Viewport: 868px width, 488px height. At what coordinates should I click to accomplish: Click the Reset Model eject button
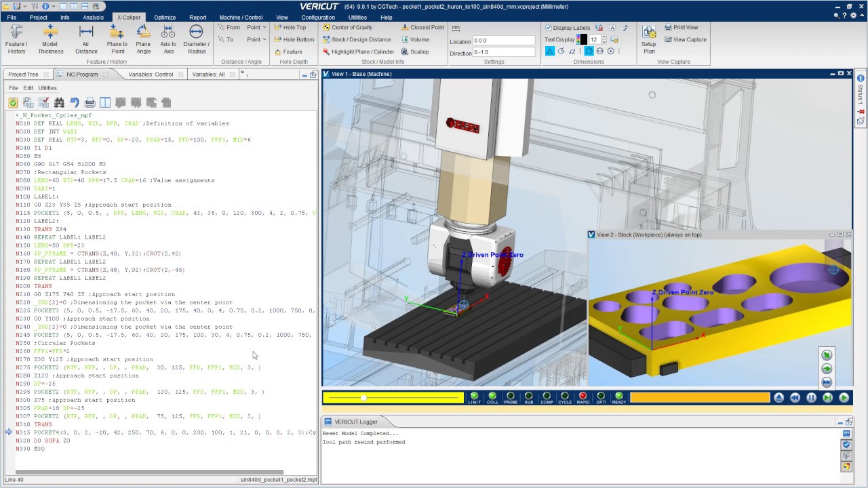coord(778,398)
